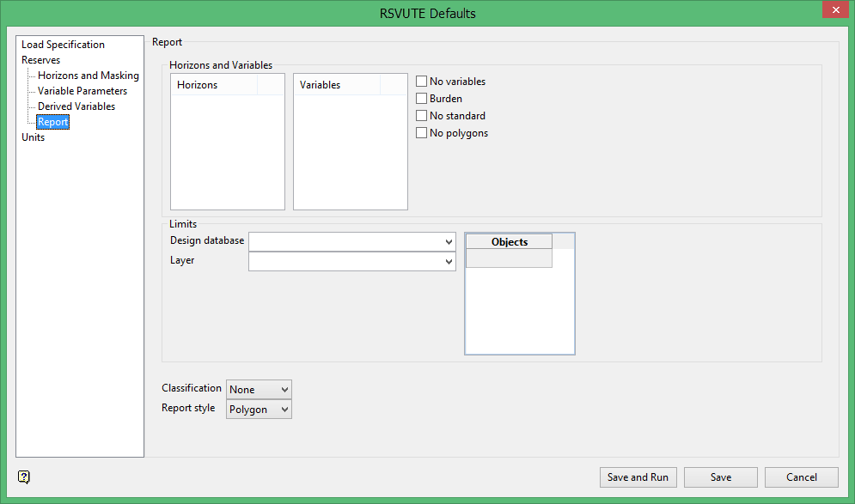Image resolution: width=855 pixels, height=504 pixels.
Task: Enable the No variables checkbox
Action: click(x=422, y=82)
